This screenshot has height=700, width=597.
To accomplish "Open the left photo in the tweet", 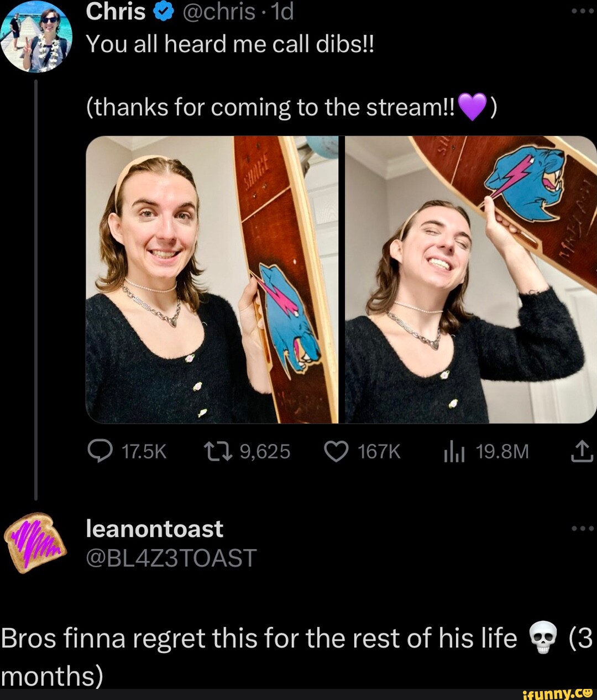I will (212, 280).
